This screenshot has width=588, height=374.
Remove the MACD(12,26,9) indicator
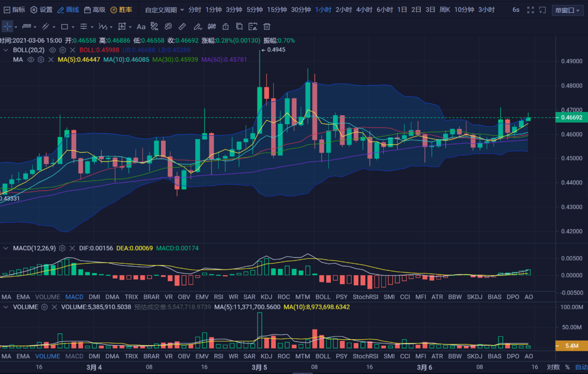coord(73,248)
